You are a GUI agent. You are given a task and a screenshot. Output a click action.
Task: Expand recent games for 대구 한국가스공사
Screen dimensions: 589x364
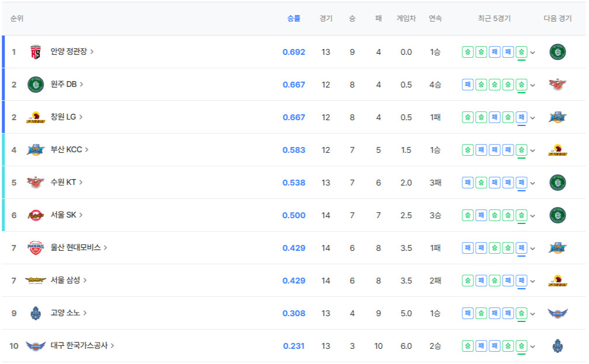point(532,346)
